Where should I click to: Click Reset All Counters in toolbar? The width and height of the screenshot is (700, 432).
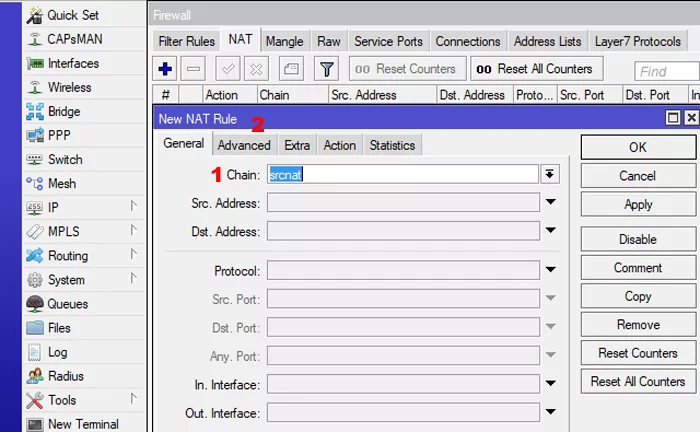(x=537, y=69)
